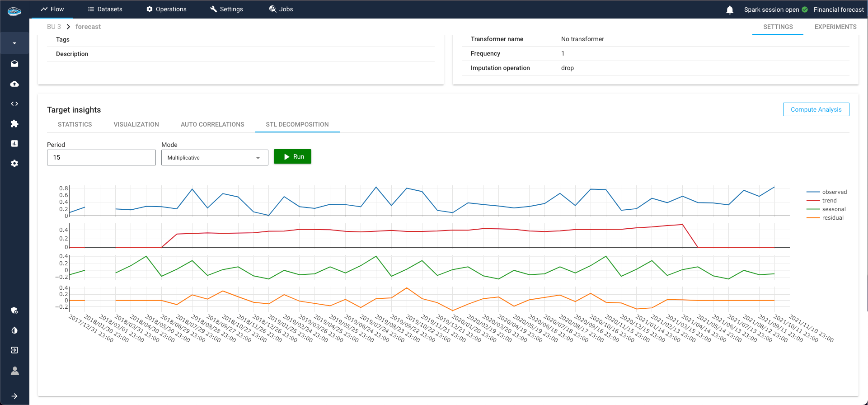Open the cloud upload sidebar icon
Screen dimensions: 868x405
pyautogui.click(x=14, y=84)
